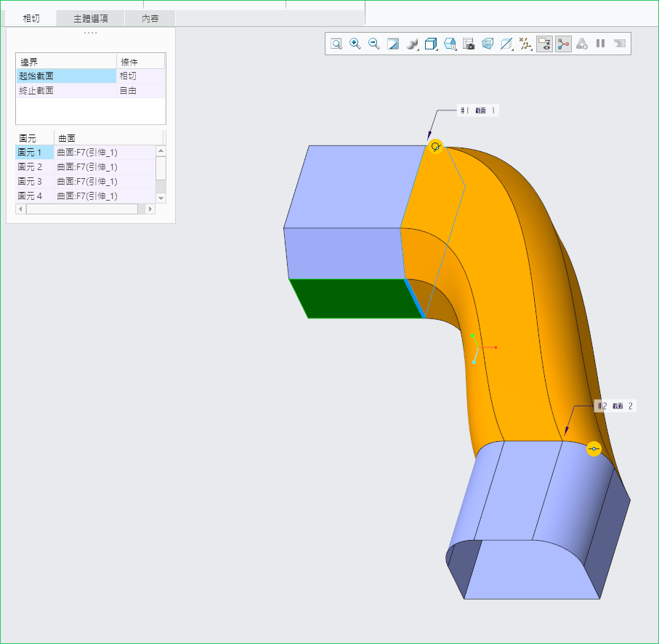Toggle the highlighted red-green node button
The image size is (659, 644).
pyautogui.click(x=563, y=44)
